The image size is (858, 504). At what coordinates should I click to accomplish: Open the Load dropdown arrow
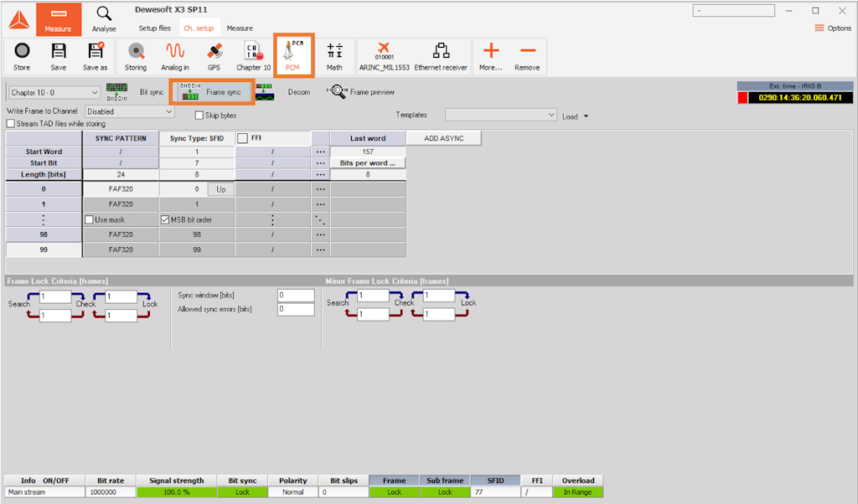[586, 116]
